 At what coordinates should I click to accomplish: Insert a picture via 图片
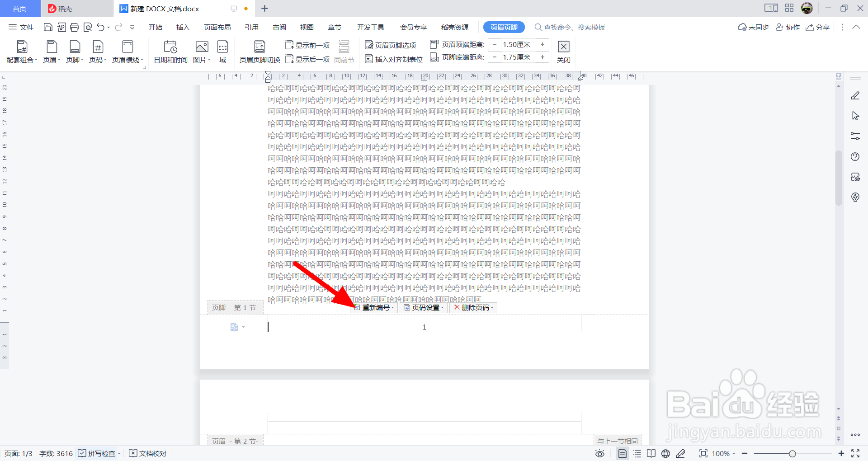[x=202, y=52]
